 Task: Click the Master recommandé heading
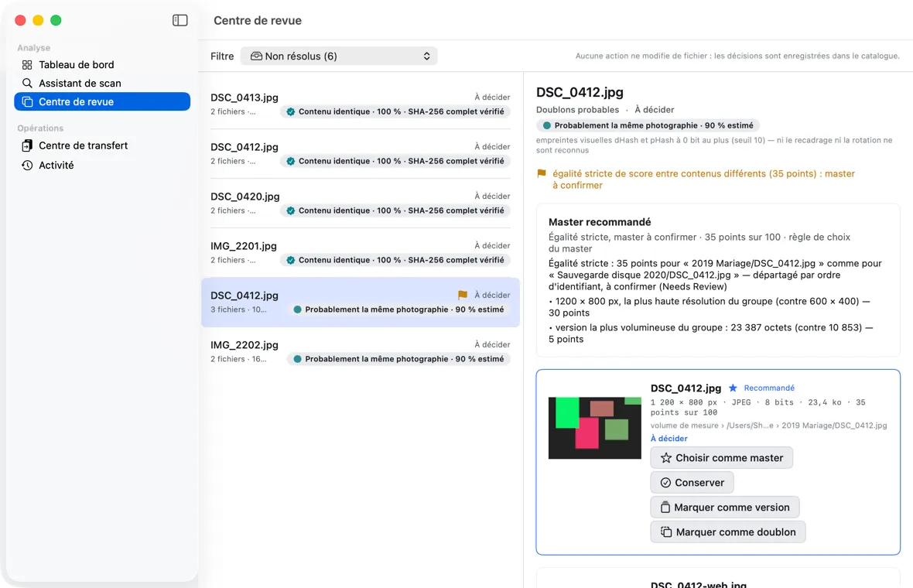pos(600,222)
